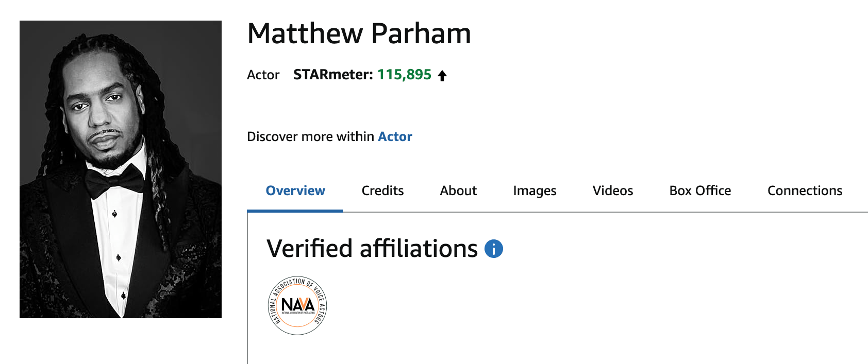Image resolution: width=868 pixels, height=364 pixels.
Task: Open Matthew Parham's profile photo
Action: (120, 167)
